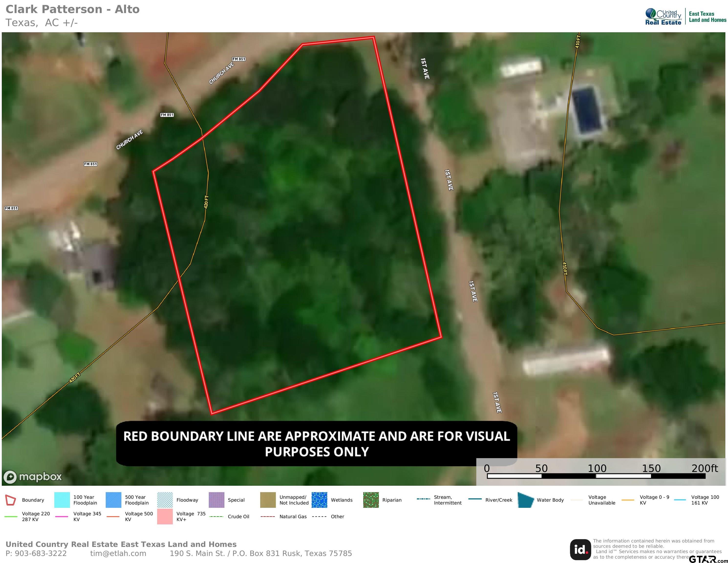Click the Floodway legend label

(187, 500)
